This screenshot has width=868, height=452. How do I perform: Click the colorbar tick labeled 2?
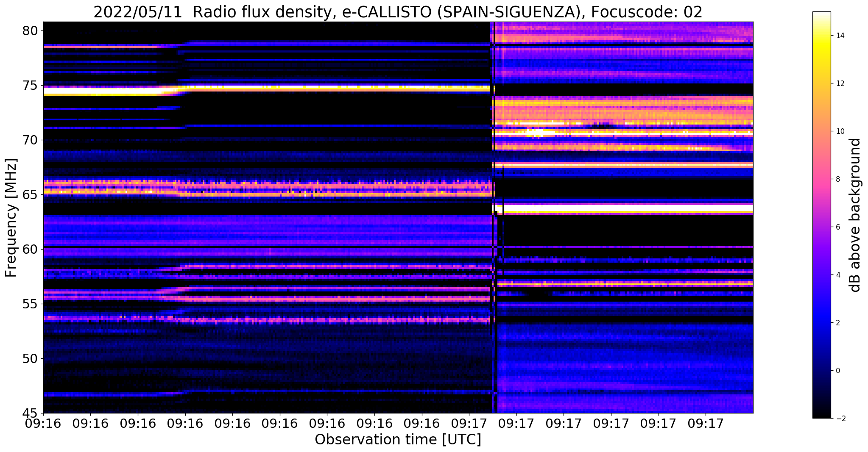[837, 323]
